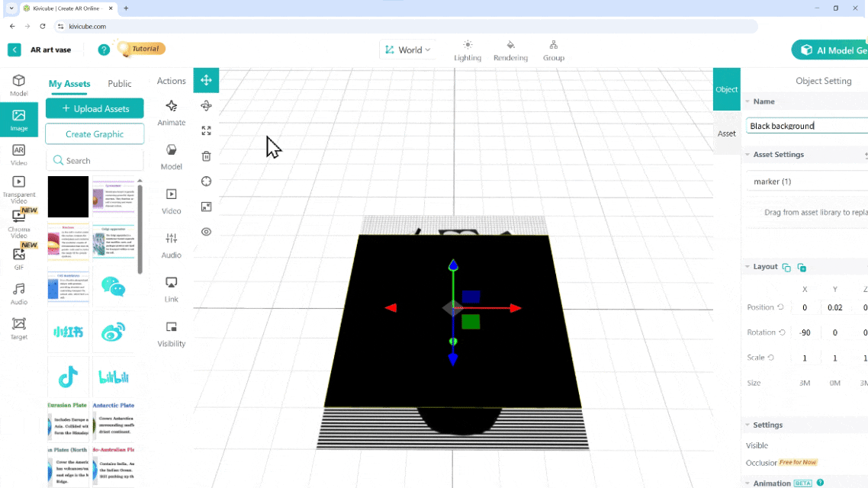This screenshot has height=488, width=868.
Task: Switch to the Asset side tab
Action: click(726, 133)
